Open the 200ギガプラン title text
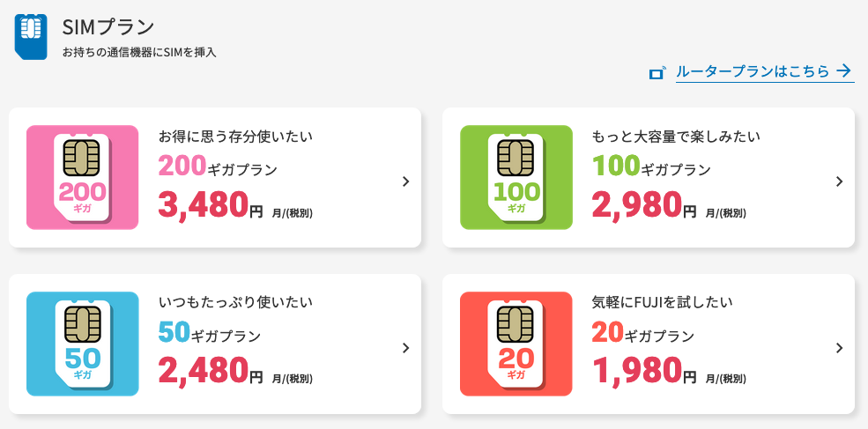 (219, 166)
